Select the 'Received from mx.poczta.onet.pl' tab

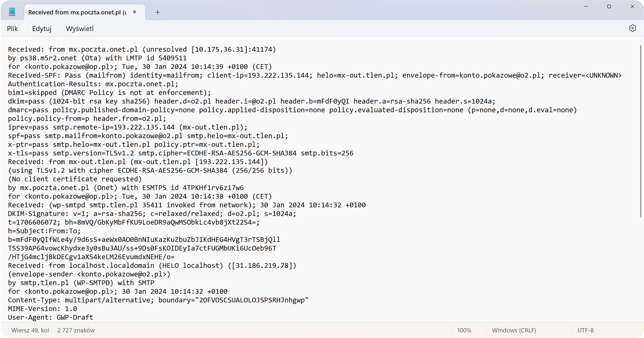[x=77, y=12]
